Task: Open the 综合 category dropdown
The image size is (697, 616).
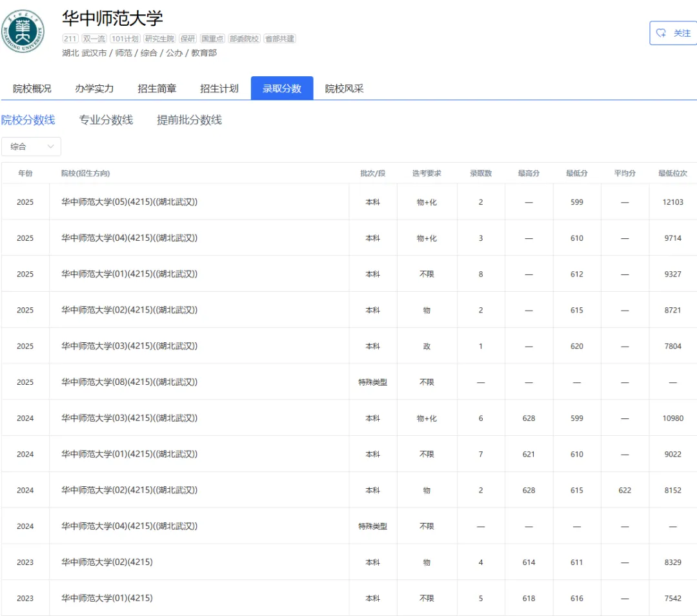Action: [31, 147]
